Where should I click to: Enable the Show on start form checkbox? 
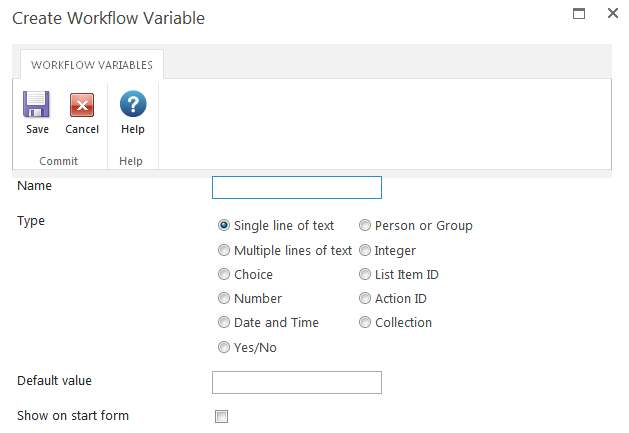coord(222,417)
